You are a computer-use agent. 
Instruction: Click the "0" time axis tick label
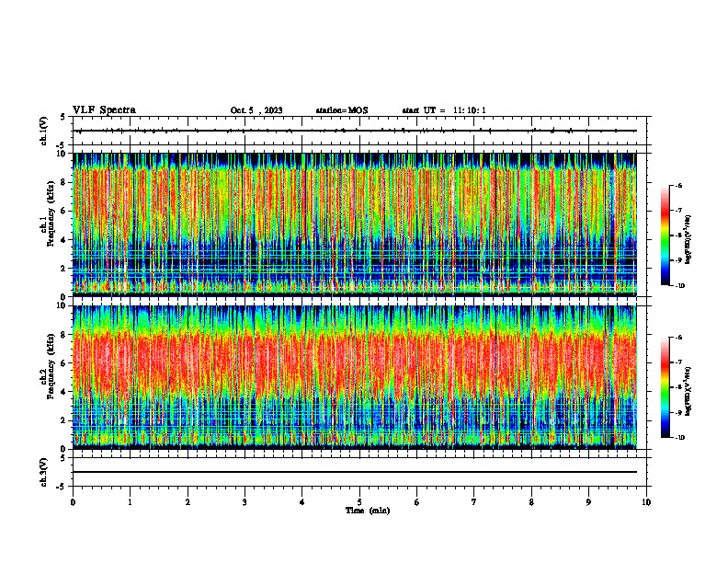point(73,502)
